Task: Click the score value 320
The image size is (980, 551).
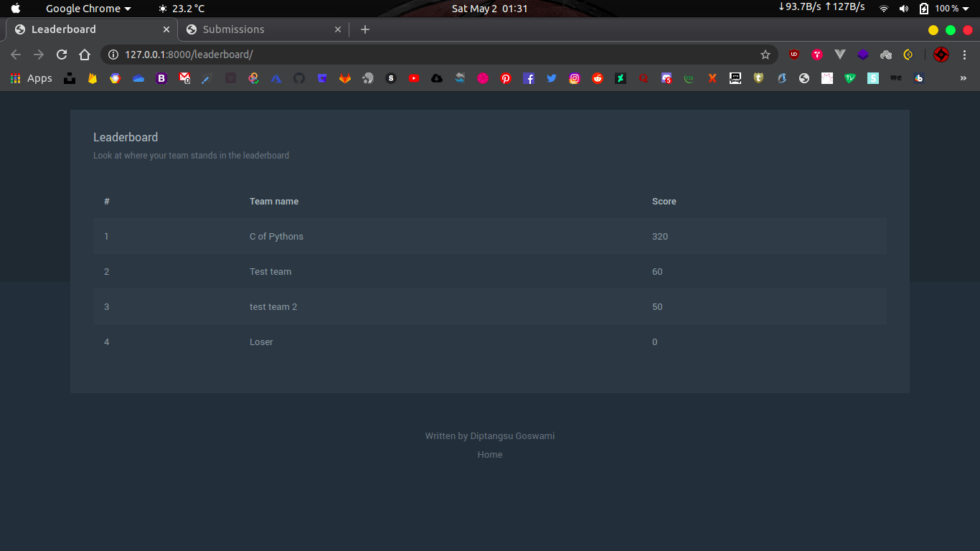Action: 660,237
